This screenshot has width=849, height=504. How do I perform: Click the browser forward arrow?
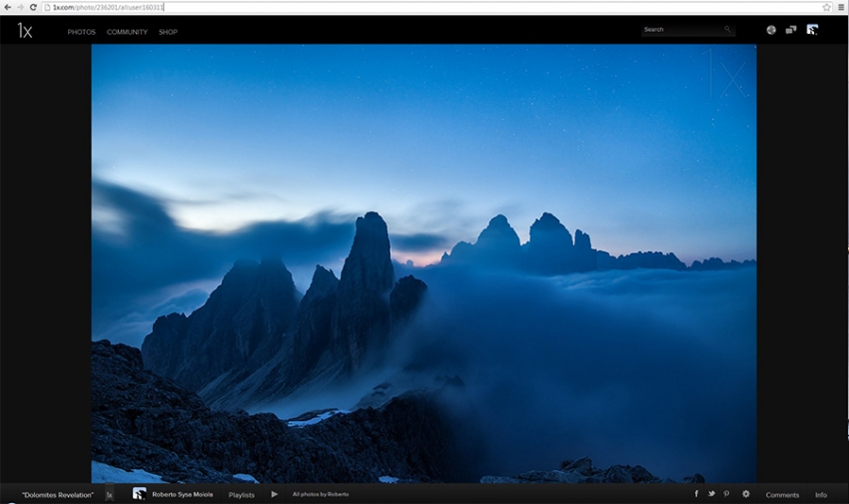click(x=21, y=7)
